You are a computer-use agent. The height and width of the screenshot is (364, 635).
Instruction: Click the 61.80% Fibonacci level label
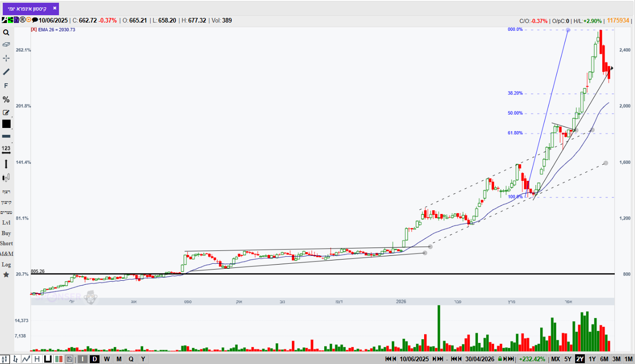(x=515, y=133)
